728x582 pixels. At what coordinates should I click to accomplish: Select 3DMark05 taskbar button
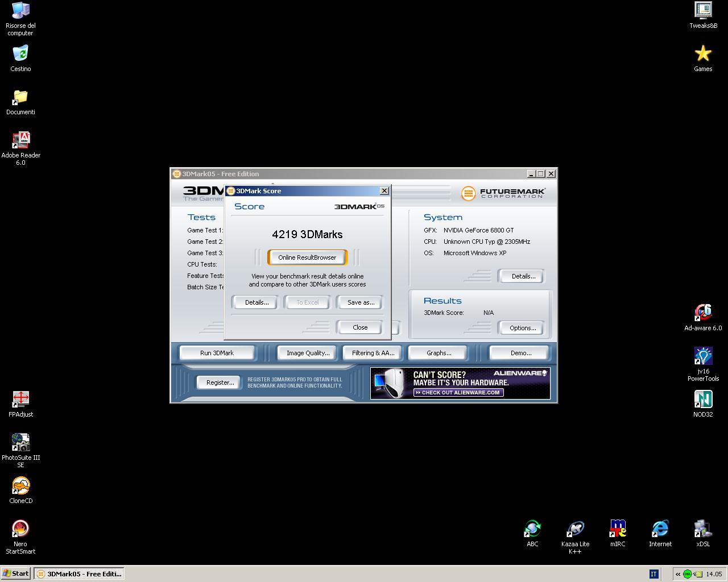78,573
